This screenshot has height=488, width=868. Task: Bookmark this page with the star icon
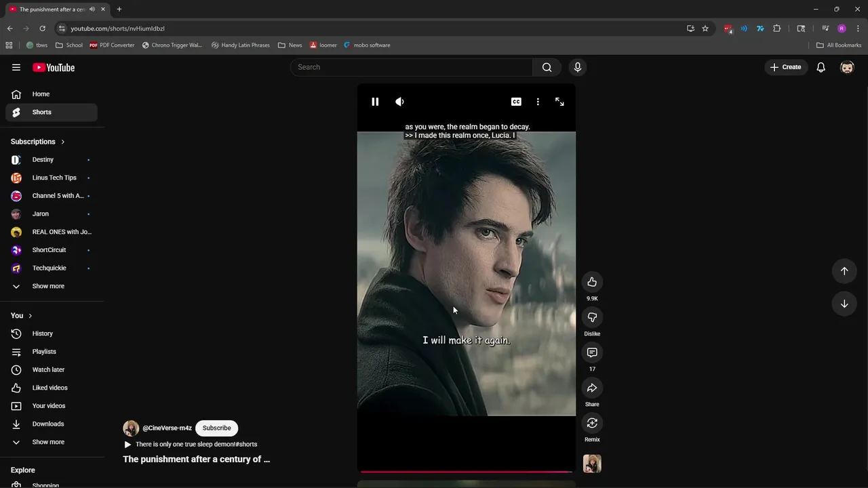point(705,28)
